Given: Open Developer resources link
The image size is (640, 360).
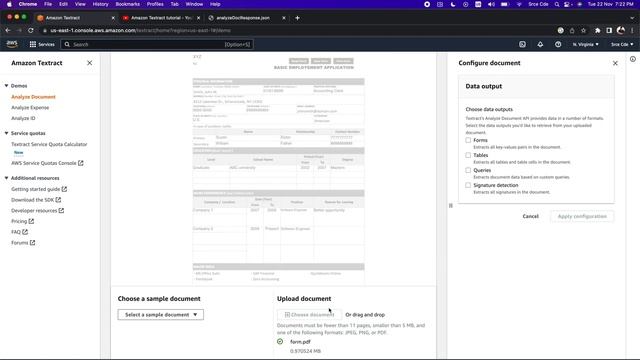Looking at the screenshot, I should pyautogui.click(x=37, y=210).
